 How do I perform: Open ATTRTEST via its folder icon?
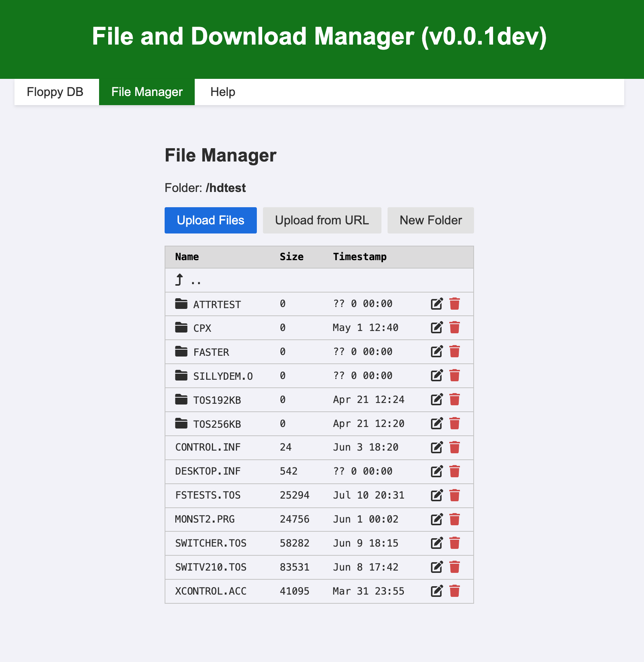tap(181, 304)
